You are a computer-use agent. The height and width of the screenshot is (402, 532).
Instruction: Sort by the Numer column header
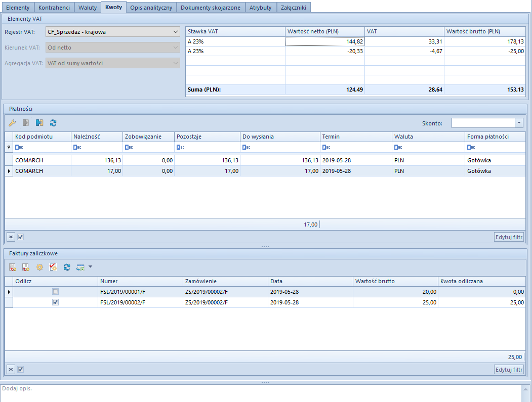click(x=140, y=281)
